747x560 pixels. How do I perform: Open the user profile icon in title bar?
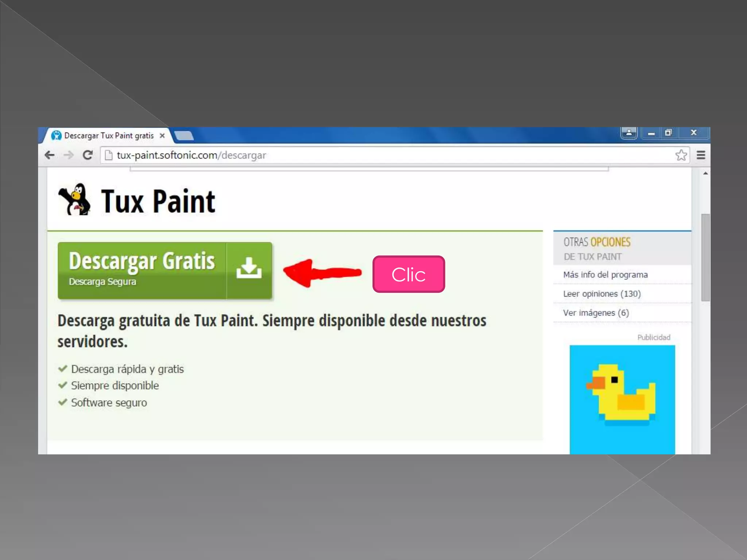pyautogui.click(x=629, y=133)
